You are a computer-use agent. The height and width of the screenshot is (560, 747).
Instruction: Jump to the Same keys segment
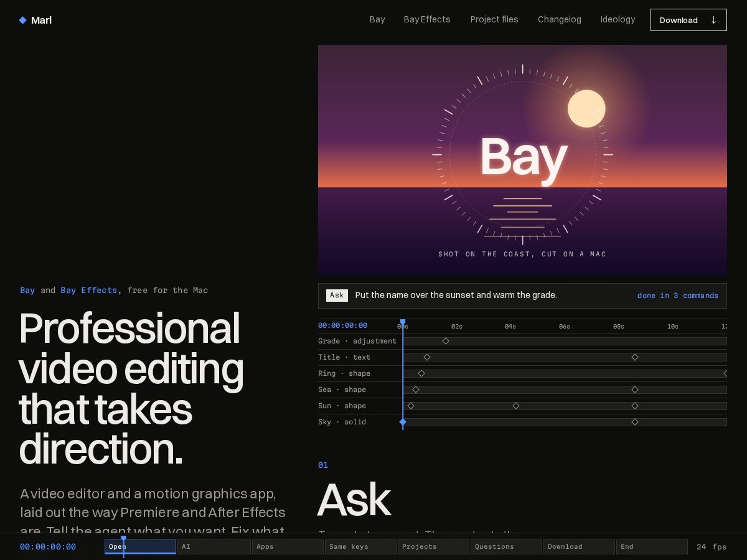pos(360,547)
